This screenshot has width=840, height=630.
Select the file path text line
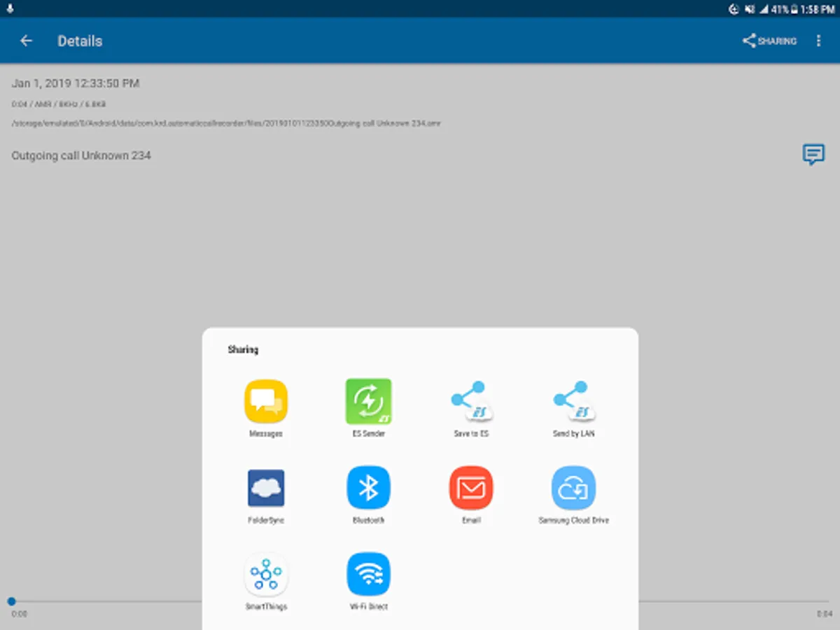pyautogui.click(x=226, y=123)
